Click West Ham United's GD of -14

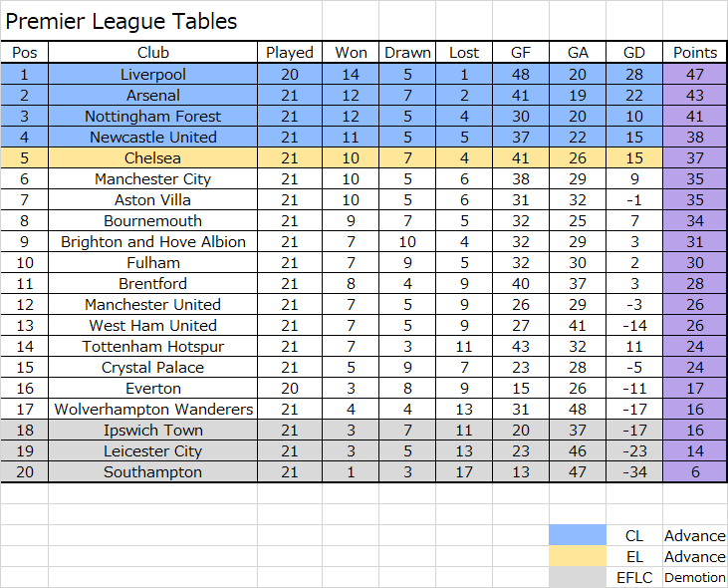coord(634,326)
